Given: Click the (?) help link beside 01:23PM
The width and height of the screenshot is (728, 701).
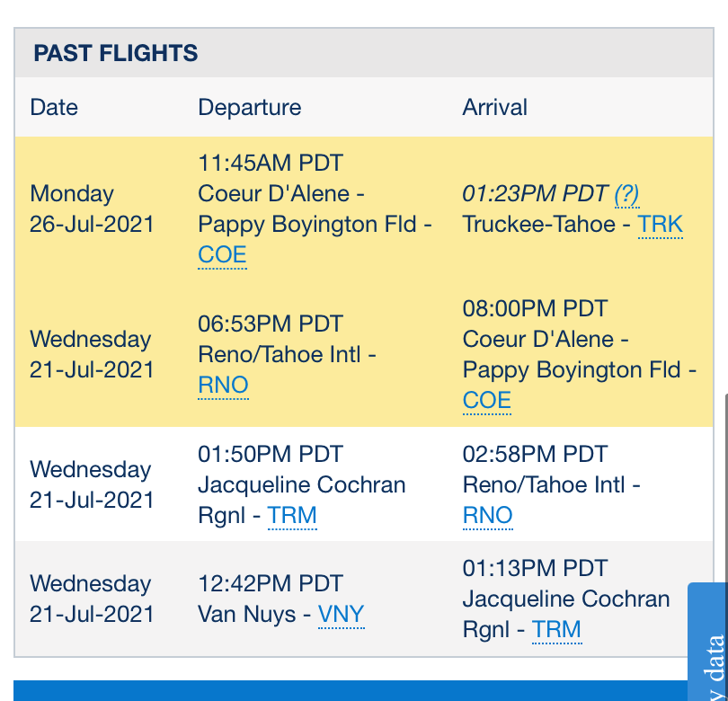Looking at the screenshot, I should point(626,194).
